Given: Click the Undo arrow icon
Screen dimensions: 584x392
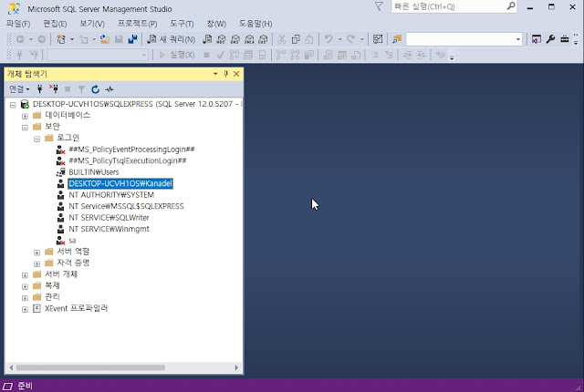Looking at the screenshot, I should point(328,39).
